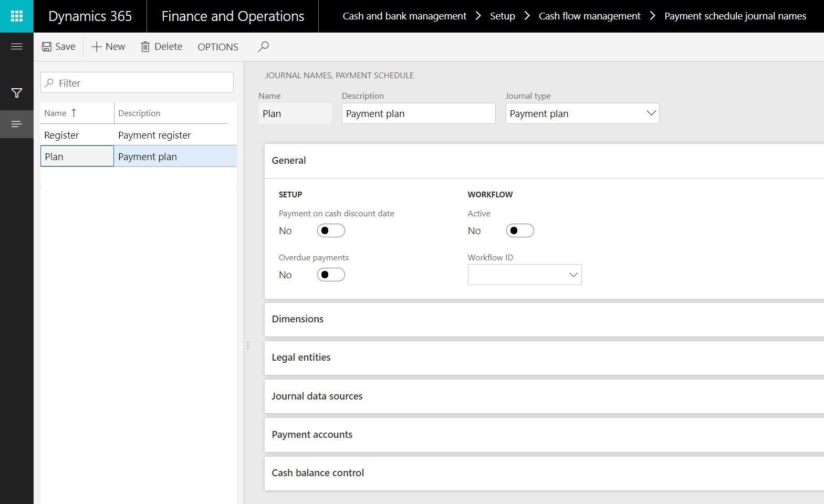Click Cash flow management breadcrumb
The image size is (824, 504).
[x=589, y=16]
